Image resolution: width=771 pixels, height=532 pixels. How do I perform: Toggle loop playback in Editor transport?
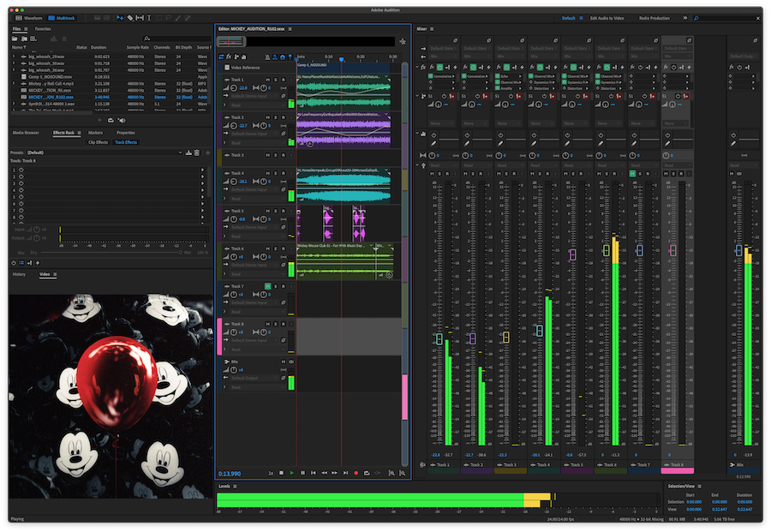tap(367, 473)
